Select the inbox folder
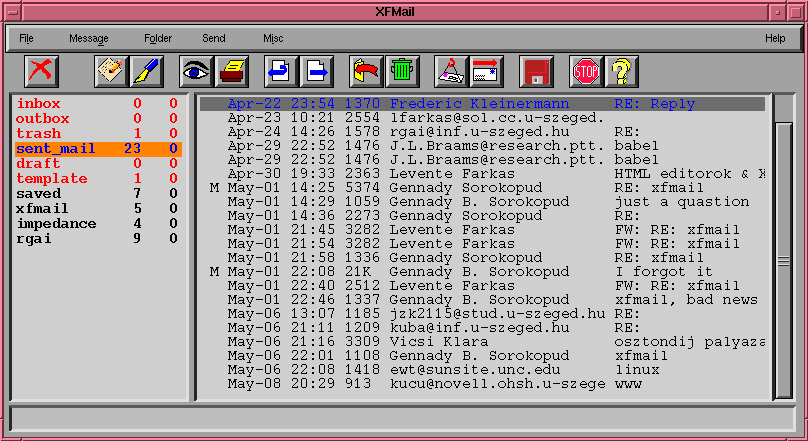 click(x=98, y=104)
